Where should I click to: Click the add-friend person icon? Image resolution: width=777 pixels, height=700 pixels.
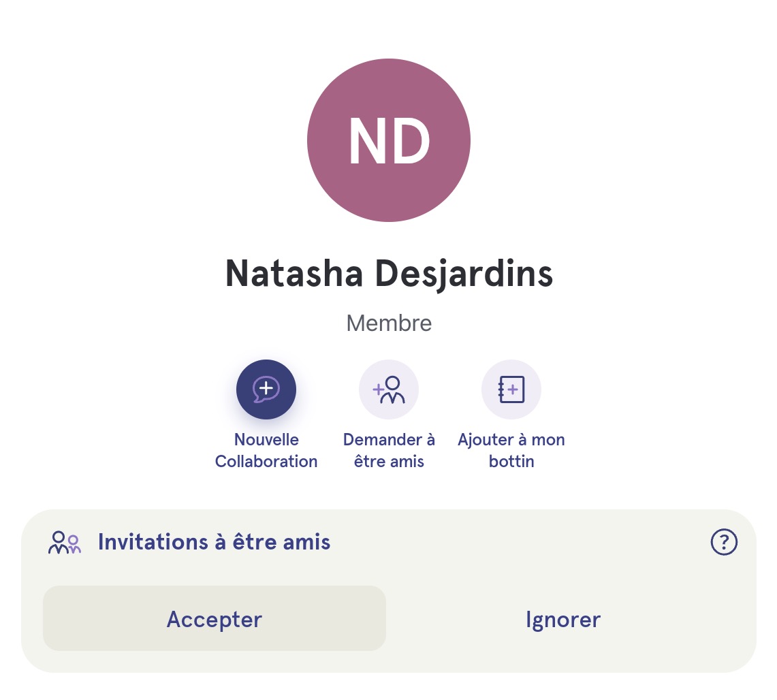[389, 389]
